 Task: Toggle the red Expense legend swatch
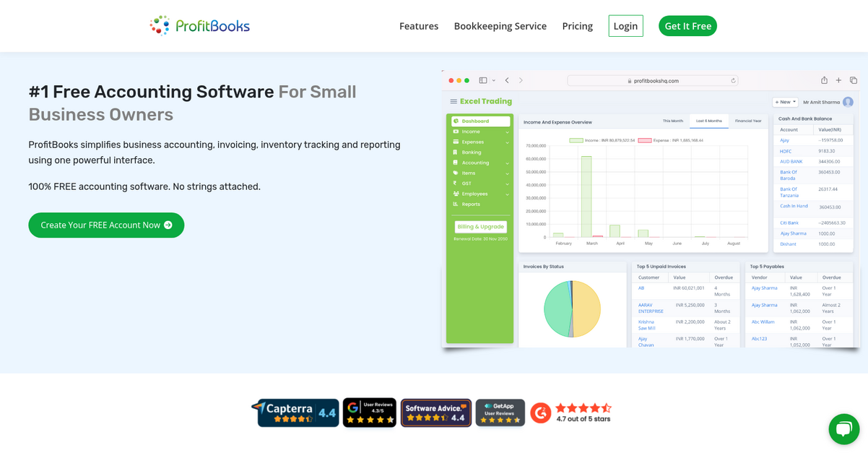click(644, 140)
